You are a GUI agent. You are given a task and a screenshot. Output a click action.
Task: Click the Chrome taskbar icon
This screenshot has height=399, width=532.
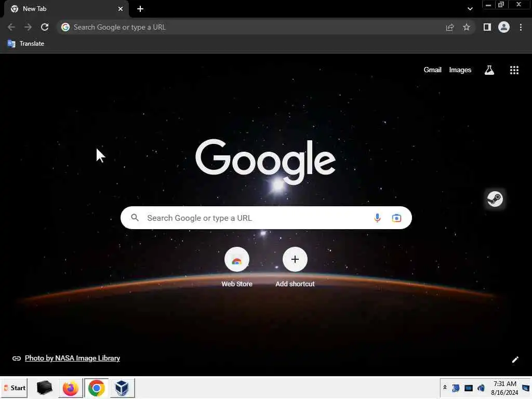(x=96, y=388)
